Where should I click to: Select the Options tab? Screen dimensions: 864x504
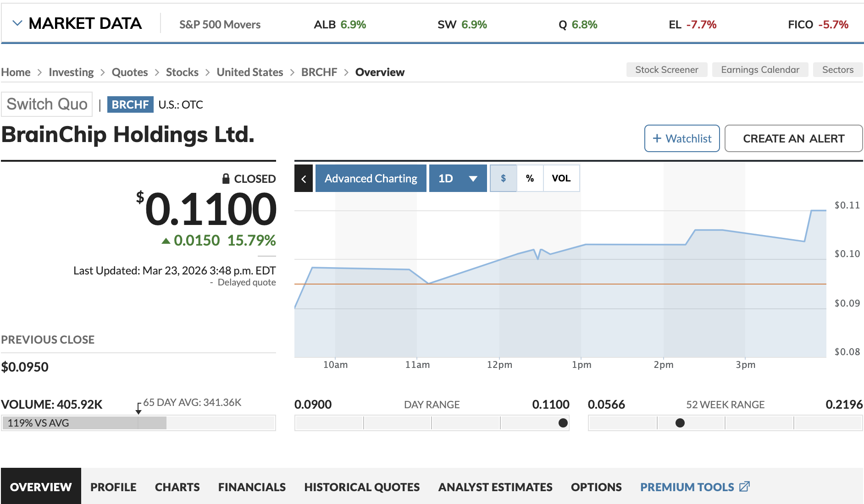coord(596,487)
